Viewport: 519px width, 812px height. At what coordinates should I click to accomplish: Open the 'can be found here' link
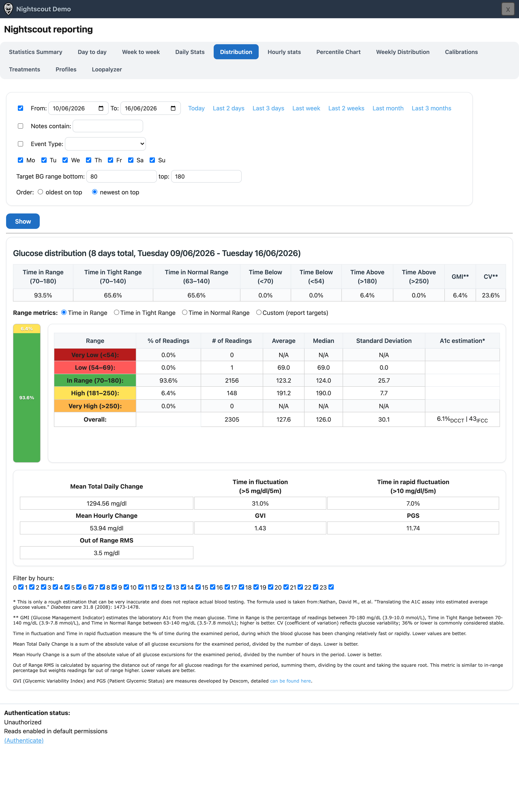click(291, 681)
